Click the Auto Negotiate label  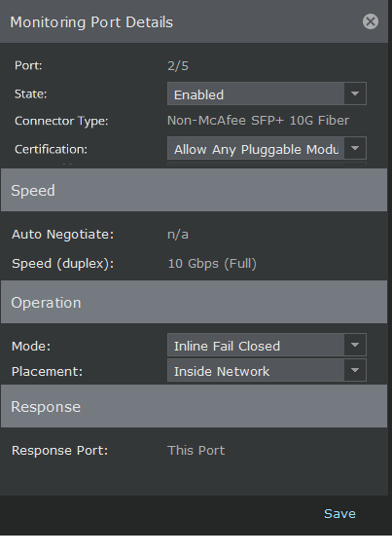tap(63, 235)
